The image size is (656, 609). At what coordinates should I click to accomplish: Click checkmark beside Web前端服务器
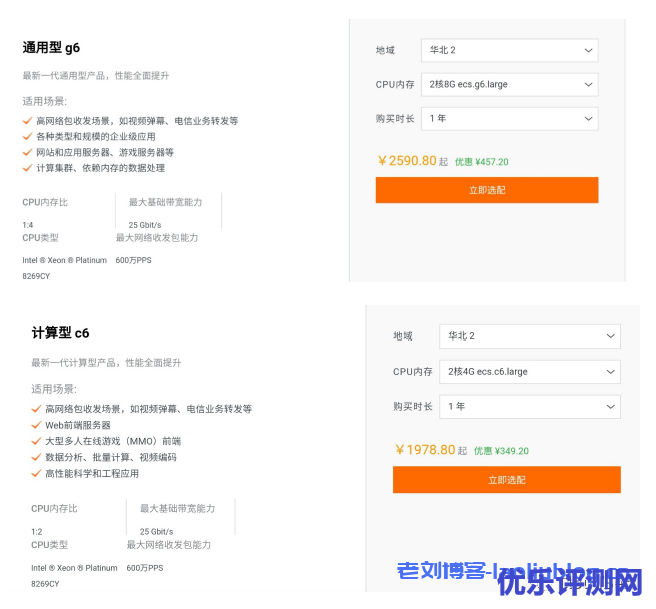[x=36, y=425]
